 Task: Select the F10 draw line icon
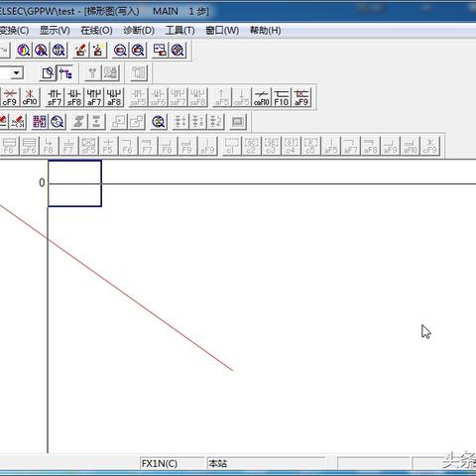(x=282, y=97)
